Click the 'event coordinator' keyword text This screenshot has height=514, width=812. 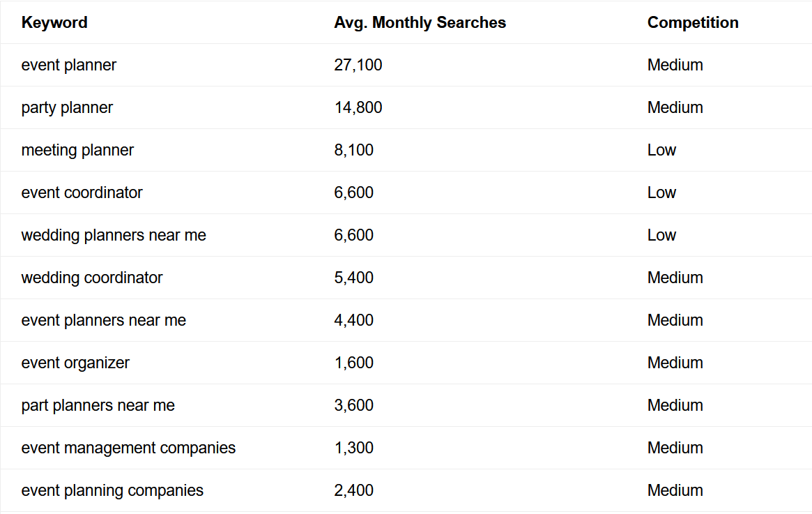pos(82,192)
